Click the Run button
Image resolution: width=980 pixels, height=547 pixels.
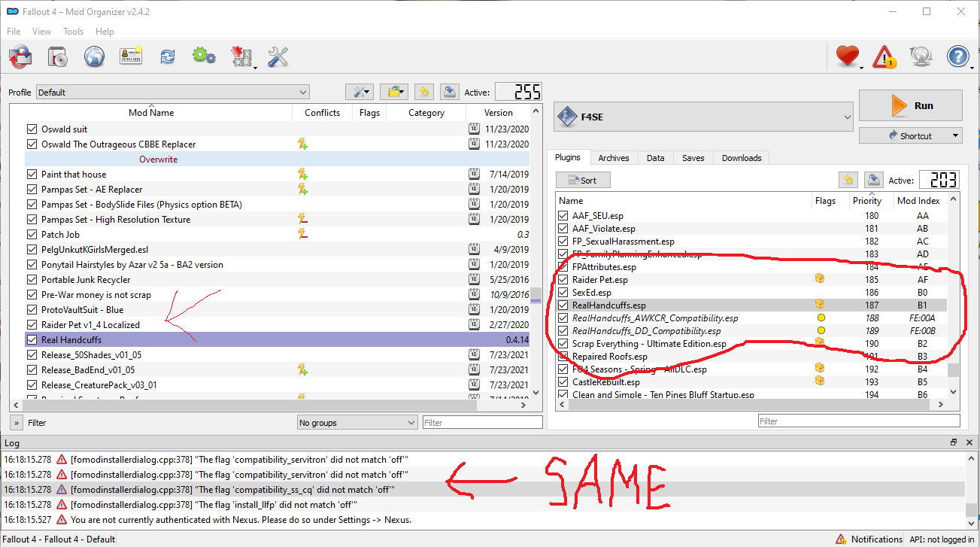(x=911, y=106)
